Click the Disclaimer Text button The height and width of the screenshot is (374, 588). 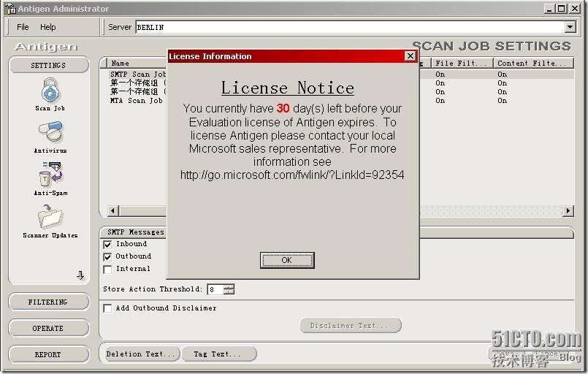coord(351,326)
